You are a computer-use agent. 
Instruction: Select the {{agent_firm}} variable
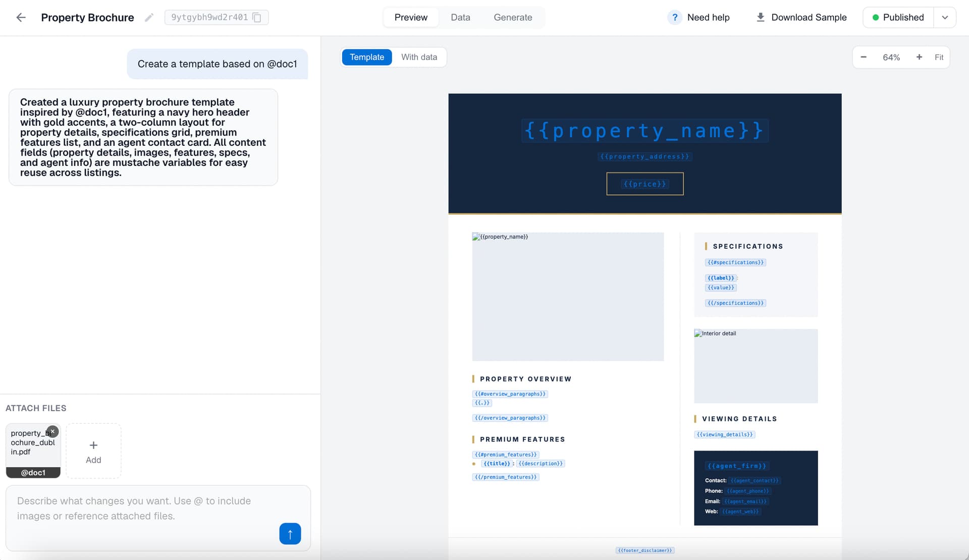737,466
